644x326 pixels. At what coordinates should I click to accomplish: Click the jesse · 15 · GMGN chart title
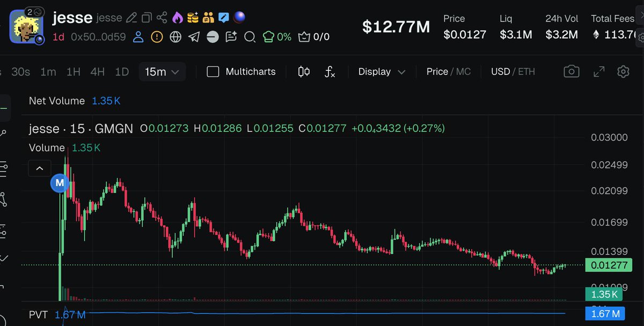point(82,128)
